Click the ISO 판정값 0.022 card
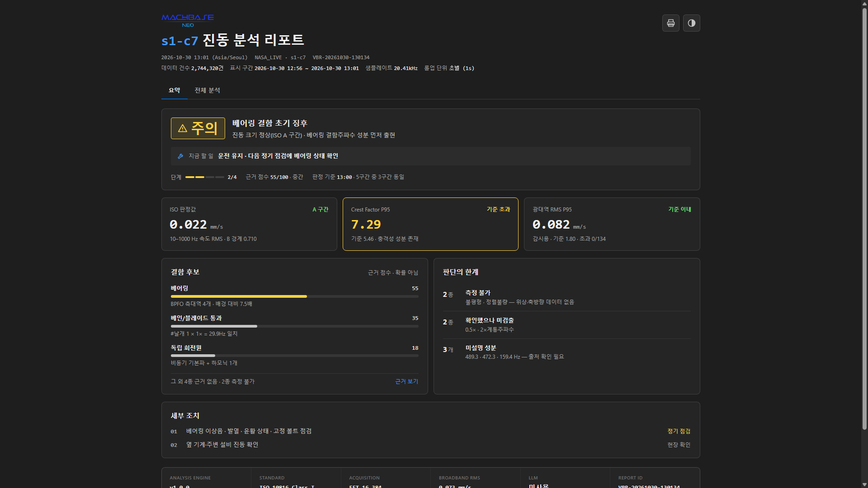 point(249,224)
